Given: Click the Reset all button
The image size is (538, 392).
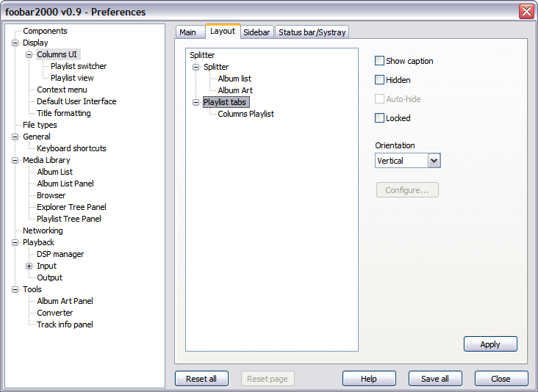Looking at the screenshot, I should point(201,379).
